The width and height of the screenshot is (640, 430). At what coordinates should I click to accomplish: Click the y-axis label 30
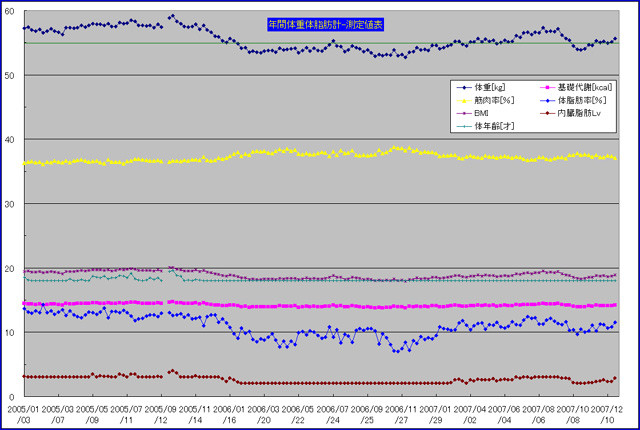click(9, 204)
